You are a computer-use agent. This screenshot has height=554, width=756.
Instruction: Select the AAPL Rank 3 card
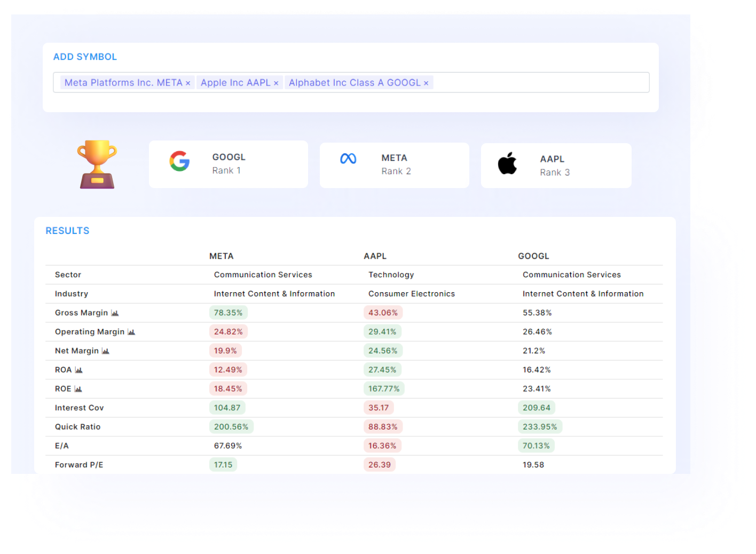pos(556,166)
